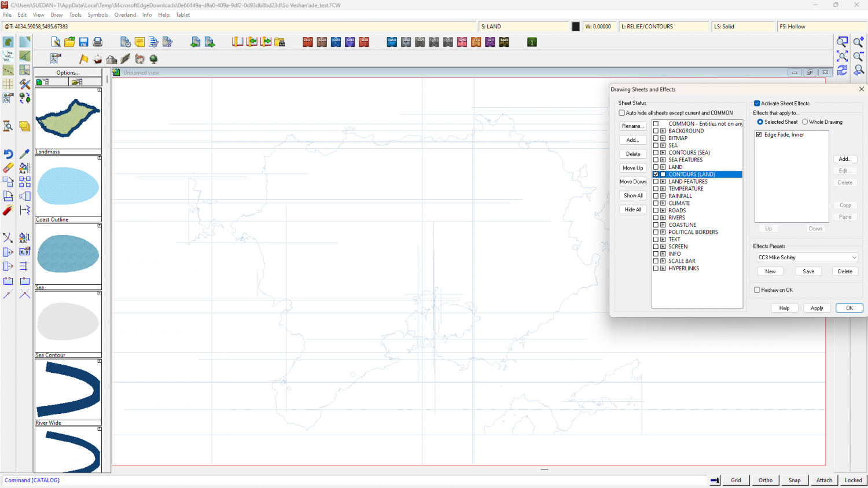The height and width of the screenshot is (488, 868).
Task: Click the blue Redraw arrows icon
Action: click(843, 70)
